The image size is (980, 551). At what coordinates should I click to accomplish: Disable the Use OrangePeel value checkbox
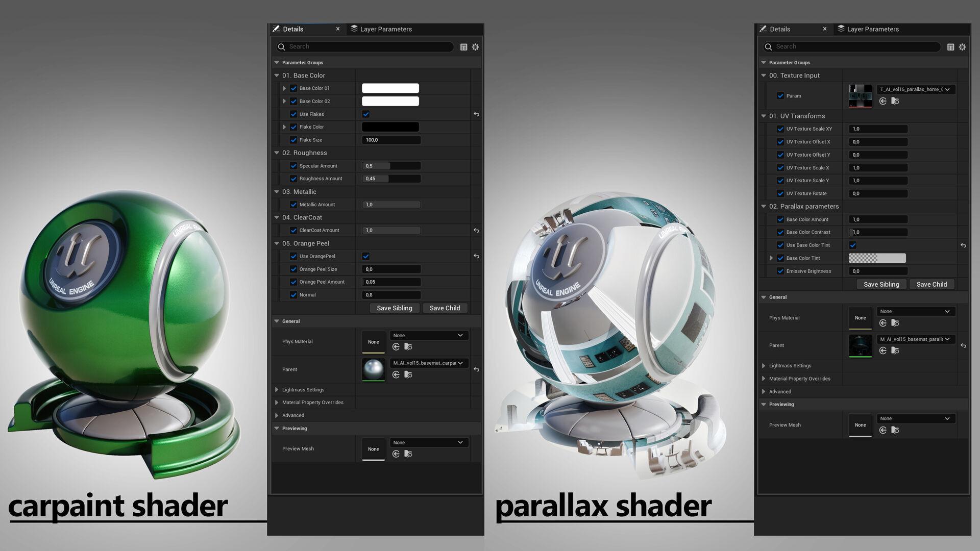pyautogui.click(x=366, y=256)
